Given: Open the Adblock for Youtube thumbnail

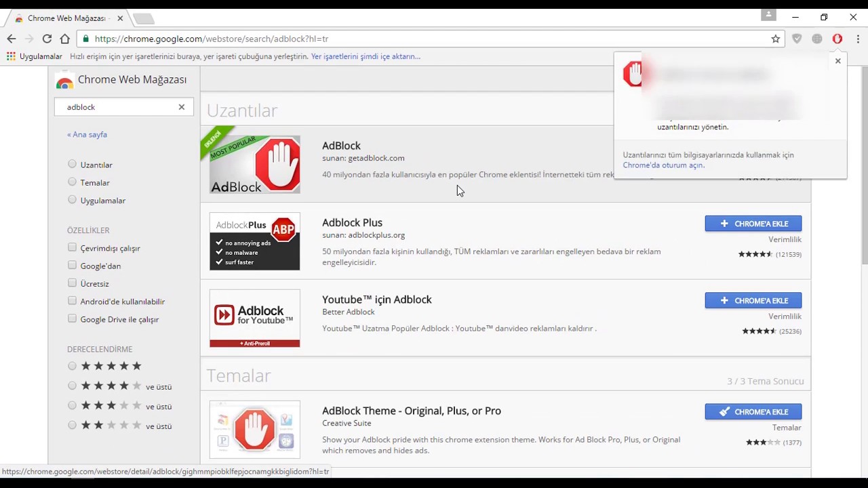Looking at the screenshot, I should (255, 319).
